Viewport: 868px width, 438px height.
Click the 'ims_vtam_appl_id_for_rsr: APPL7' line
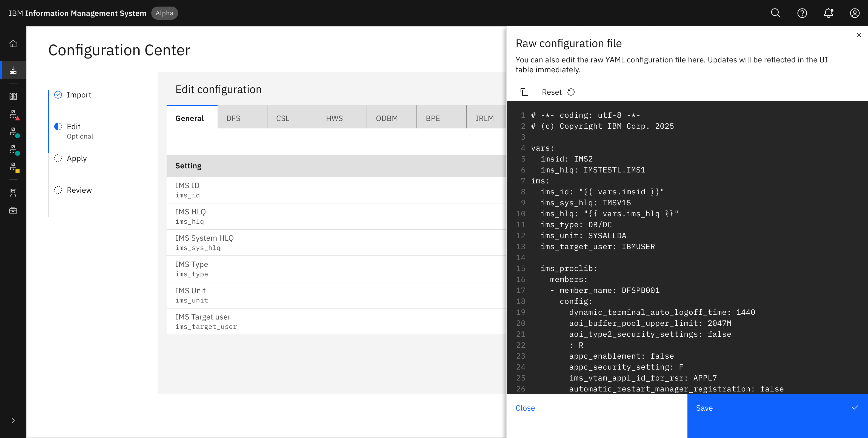(x=643, y=378)
